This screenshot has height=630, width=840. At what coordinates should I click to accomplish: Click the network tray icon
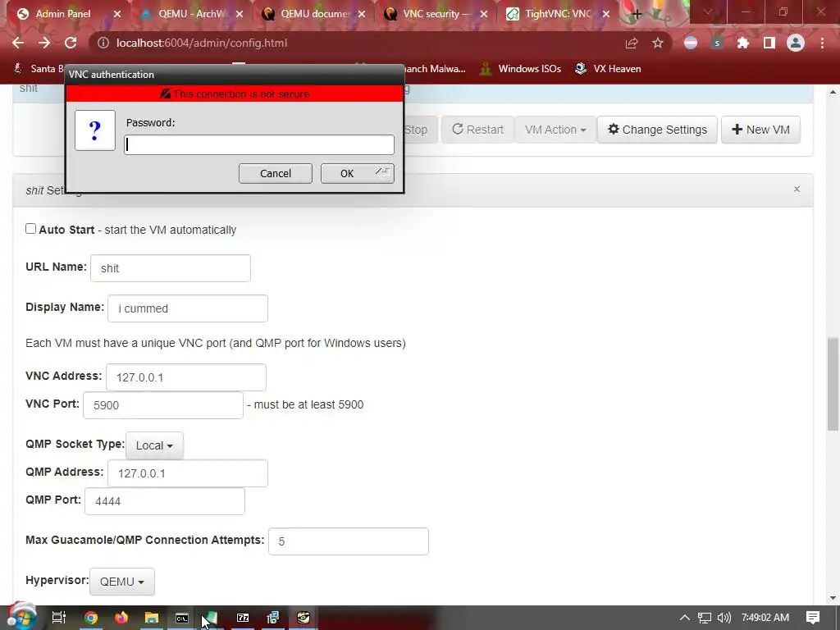click(x=705, y=618)
